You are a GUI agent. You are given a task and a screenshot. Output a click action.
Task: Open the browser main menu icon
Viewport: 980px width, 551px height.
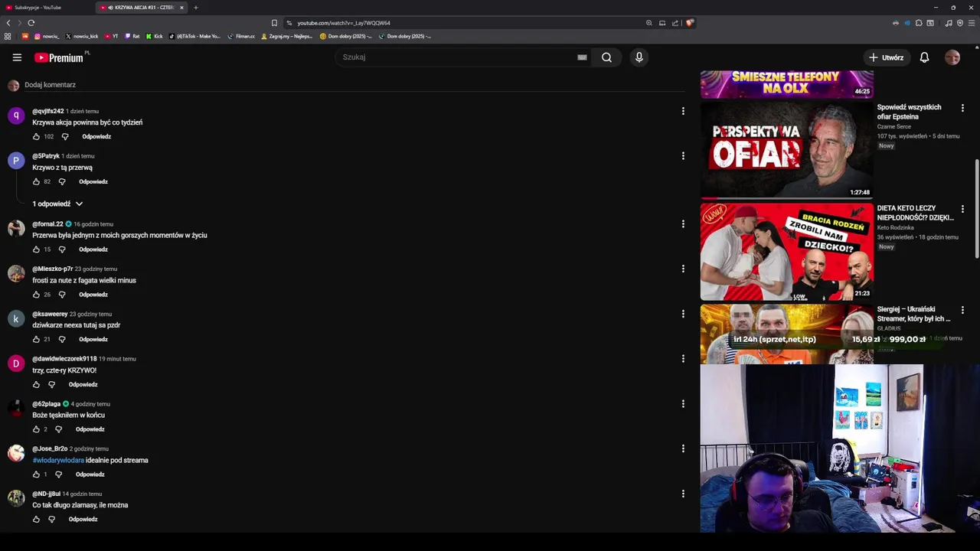pos(972,23)
